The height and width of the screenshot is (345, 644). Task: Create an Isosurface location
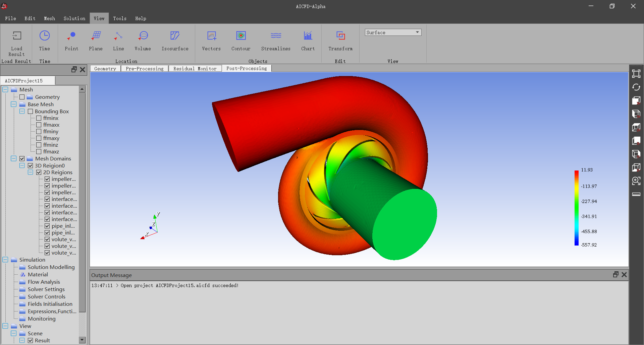(175, 36)
